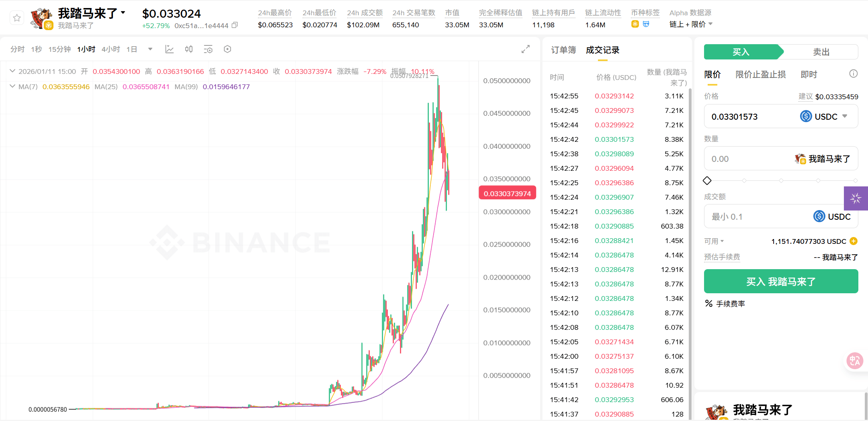868x421 pixels.
Task: Copy the contract address 0xc51a...1e4444
Action: (x=235, y=25)
